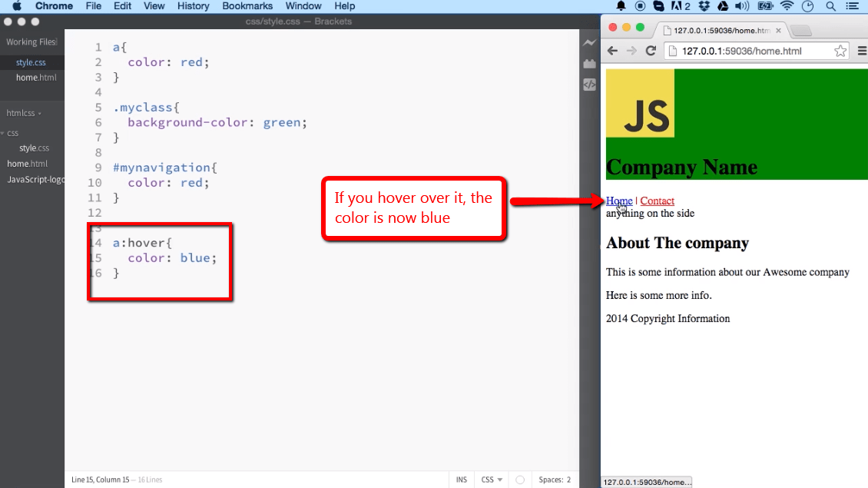The width and height of the screenshot is (868, 488).
Task: Open the htmlcss project dropdown
Action: coord(24,113)
